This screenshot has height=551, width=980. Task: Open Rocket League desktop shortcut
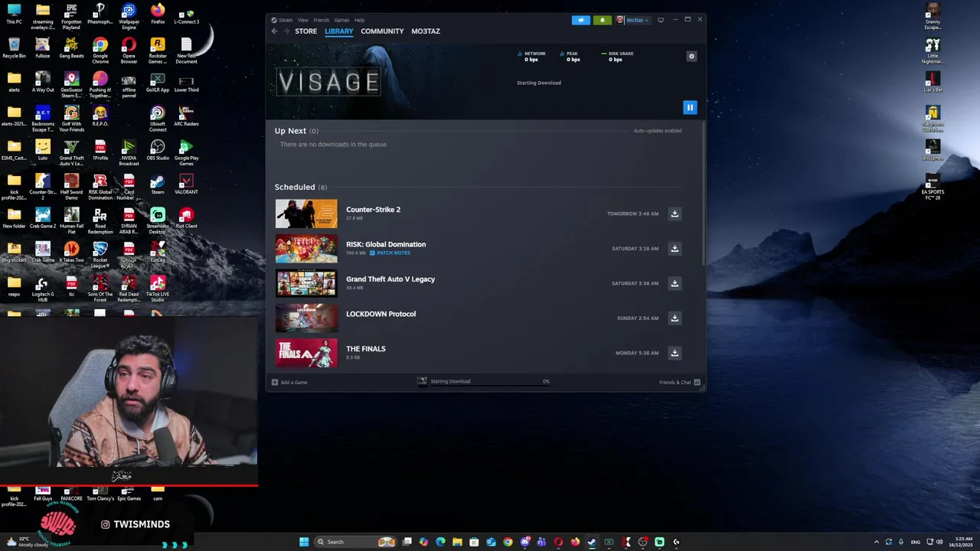click(x=100, y=255)
